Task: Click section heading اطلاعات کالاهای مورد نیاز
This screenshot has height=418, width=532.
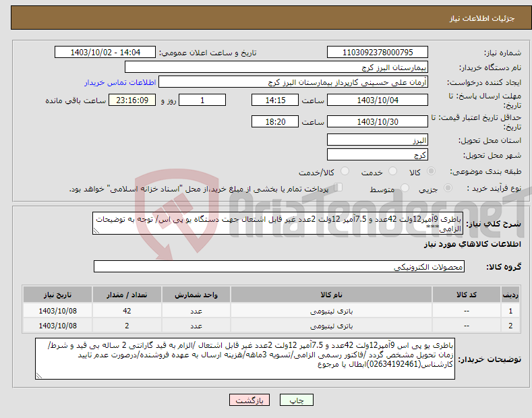Action: tap(472, 244)
